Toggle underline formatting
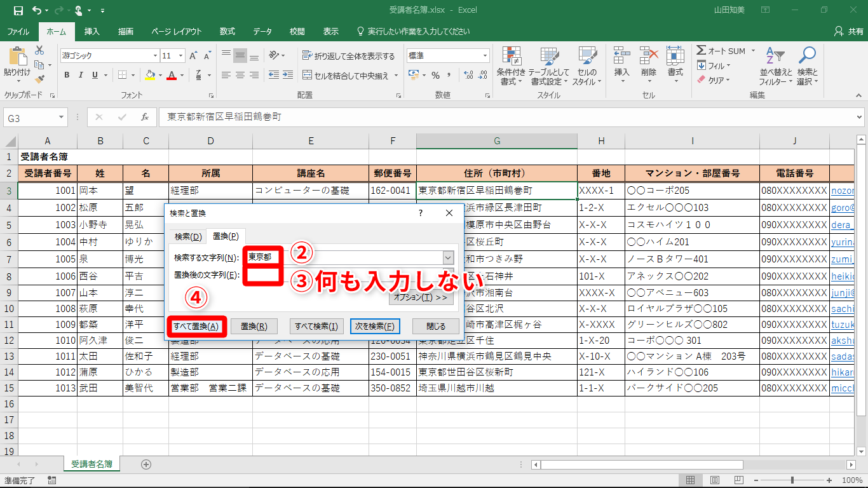This screenshot has width=868, height=488. click(x=95, y=75)
